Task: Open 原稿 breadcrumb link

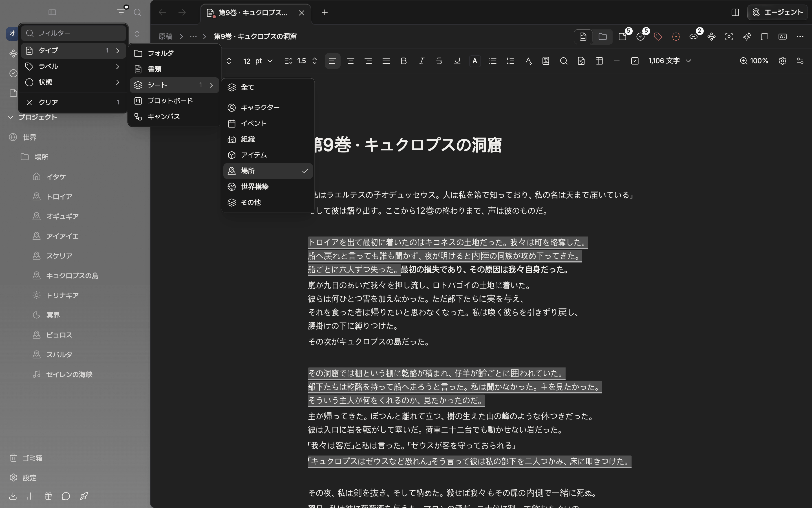Action: coord(165,36)
